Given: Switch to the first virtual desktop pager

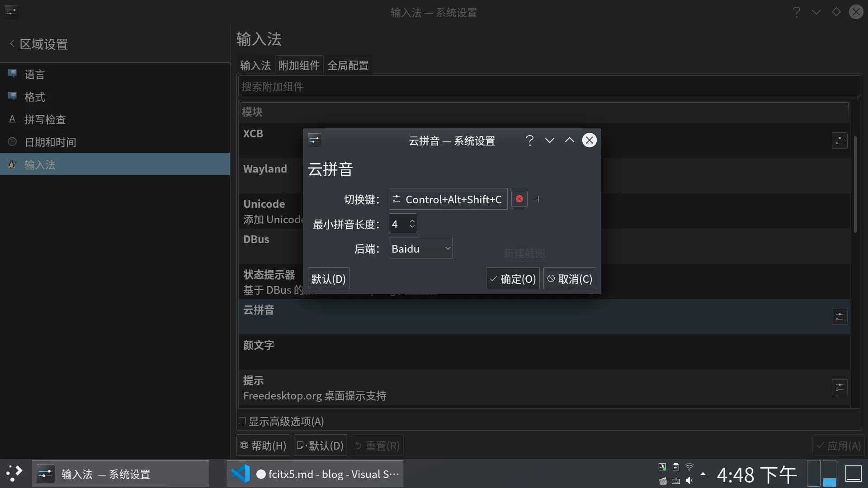Looking at the screenshot, I should point(814,474).
